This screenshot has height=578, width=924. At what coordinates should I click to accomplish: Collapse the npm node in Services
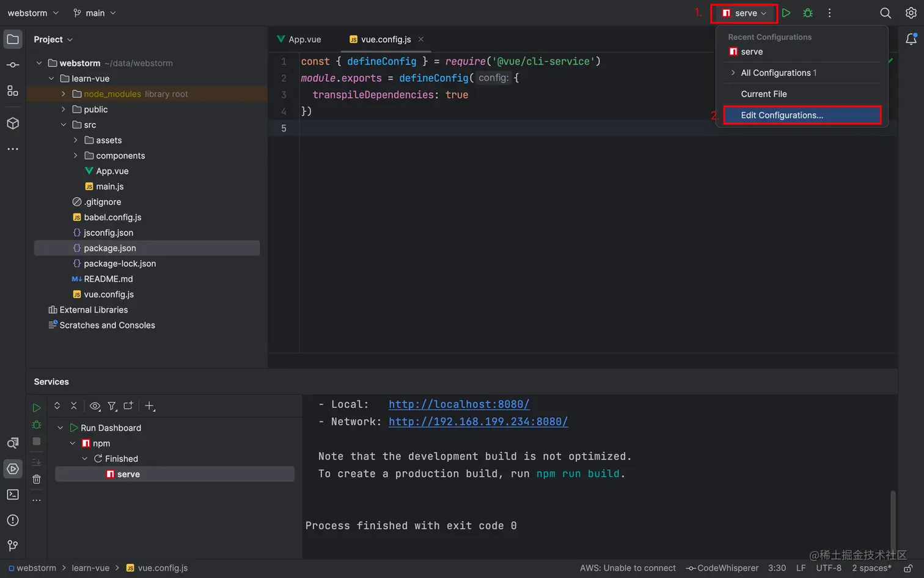point(73,443)
